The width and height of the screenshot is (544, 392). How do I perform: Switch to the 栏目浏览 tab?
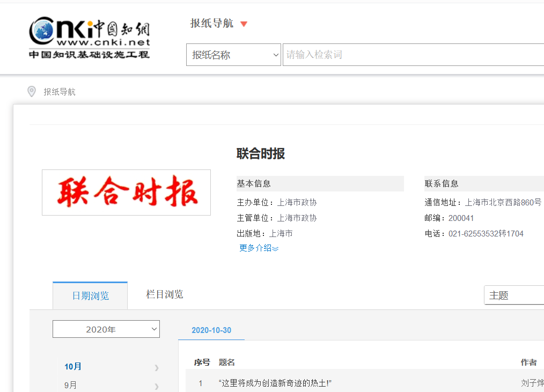click(165, 294)
